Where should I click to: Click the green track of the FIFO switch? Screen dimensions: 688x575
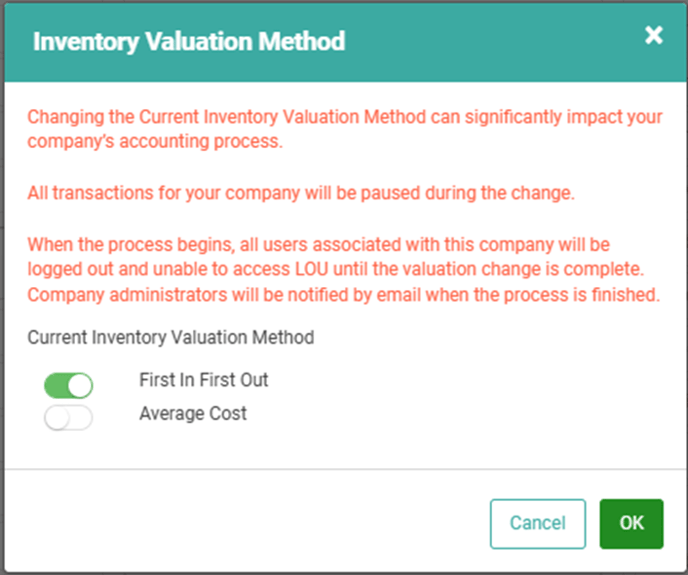(56, 386)
